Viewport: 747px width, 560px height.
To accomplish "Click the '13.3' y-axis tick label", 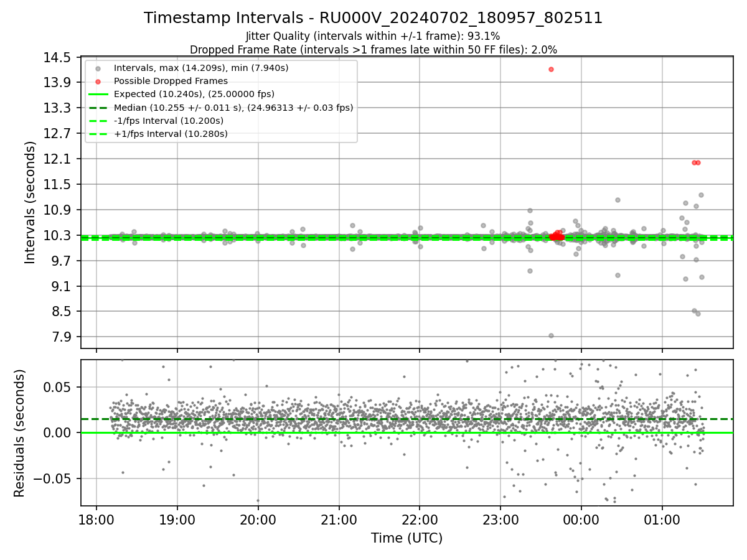I will pos(58,108).
